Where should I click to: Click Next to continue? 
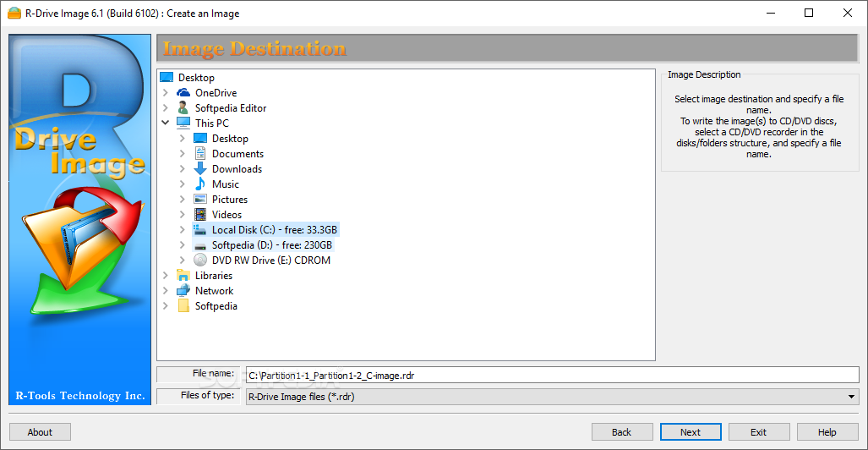(691, 432)
